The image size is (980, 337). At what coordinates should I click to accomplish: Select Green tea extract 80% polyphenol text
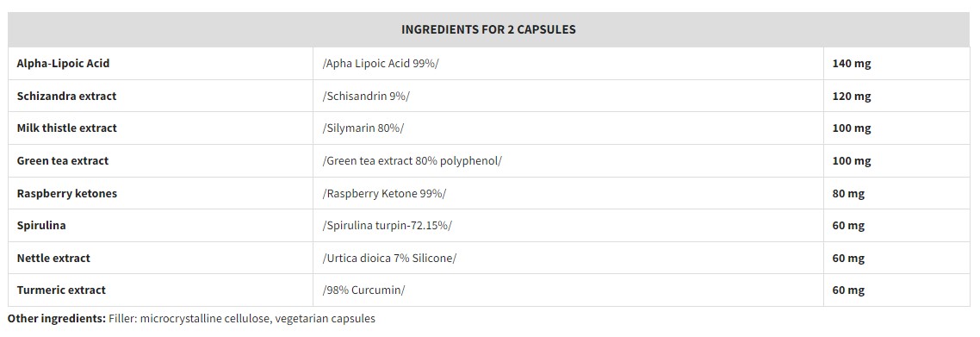pyautogui.click(x=412, y=160)
